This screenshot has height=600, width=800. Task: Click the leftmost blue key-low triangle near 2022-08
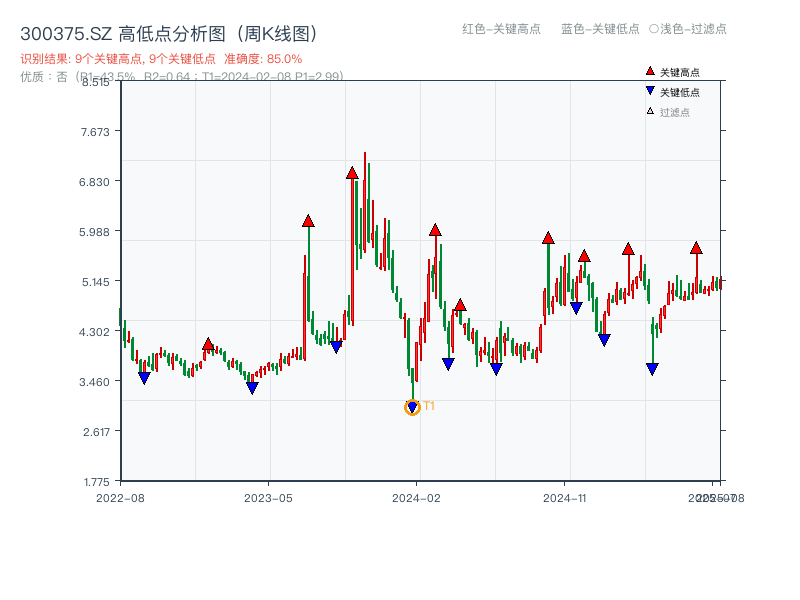click(144, 377)
